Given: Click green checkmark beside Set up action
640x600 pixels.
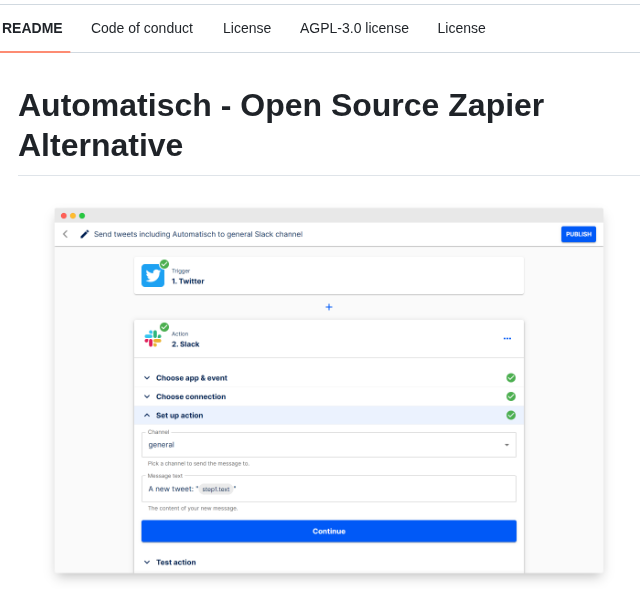Looking at the screenshot, I should (x=511, y=415).
